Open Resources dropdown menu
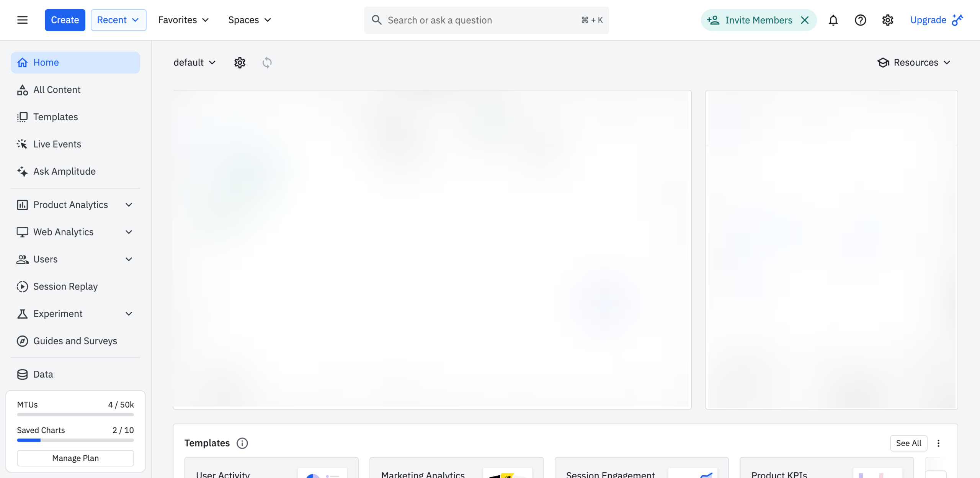The image size is (980, 478). (x=914, y=62)
